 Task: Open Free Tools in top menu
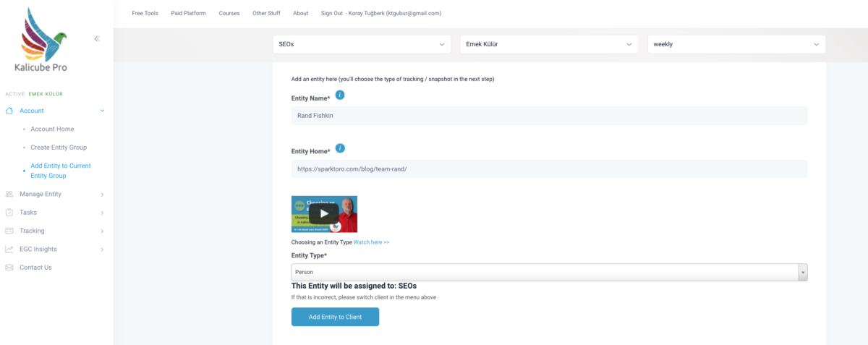145,13
